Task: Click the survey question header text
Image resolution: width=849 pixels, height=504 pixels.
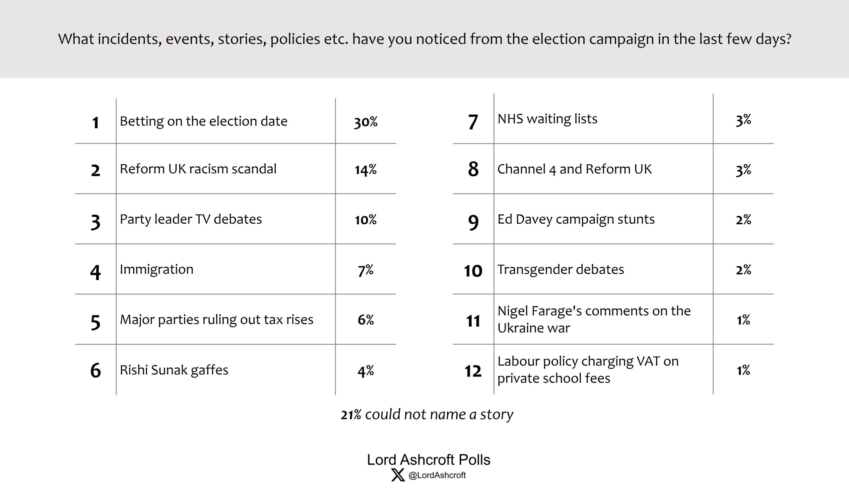Action: click(x=424, y=39)
